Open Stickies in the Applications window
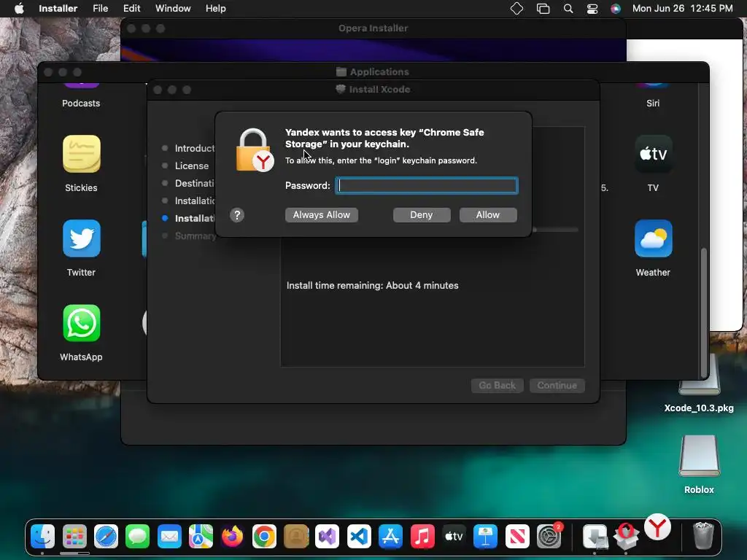Image resolution: width=747 pixels, height=560 pixels. coord(82,154)
